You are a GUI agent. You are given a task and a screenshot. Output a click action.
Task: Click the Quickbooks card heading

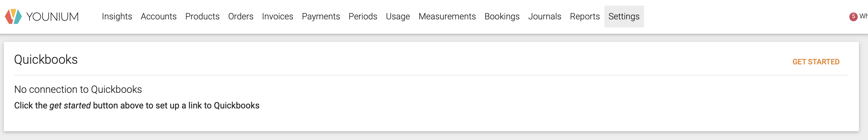click(x=46, y=59)
